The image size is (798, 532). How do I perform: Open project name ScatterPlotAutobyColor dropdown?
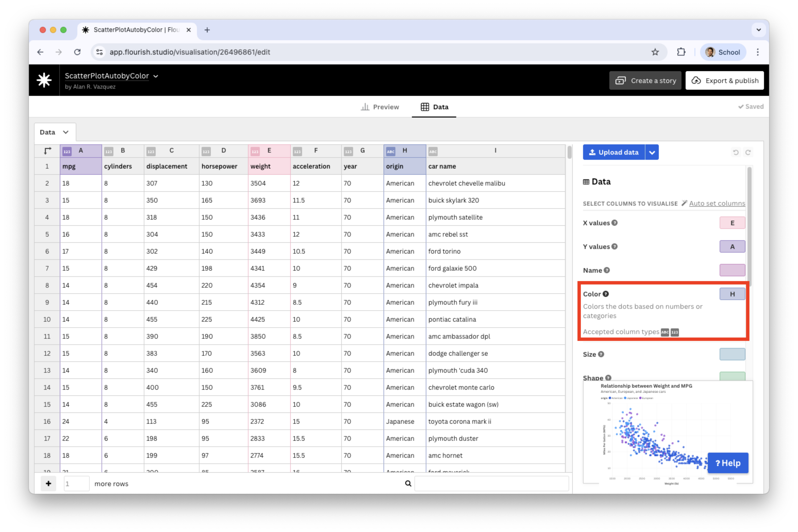[156, 76]
